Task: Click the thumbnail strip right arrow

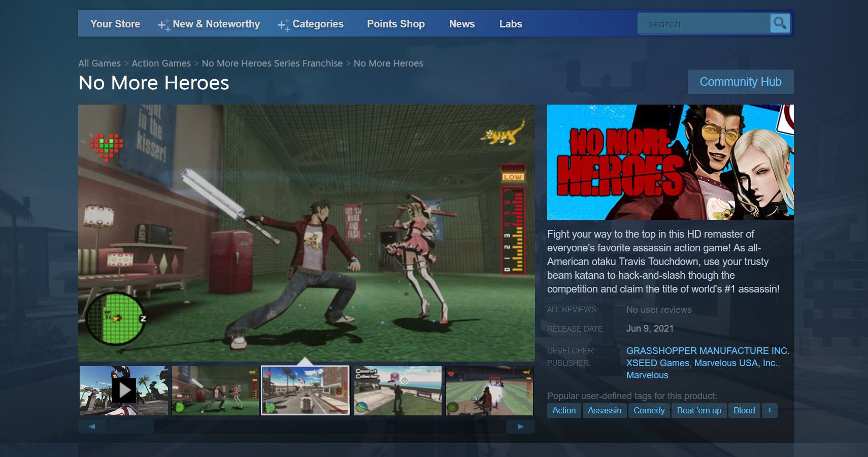Action: [520, 427]
